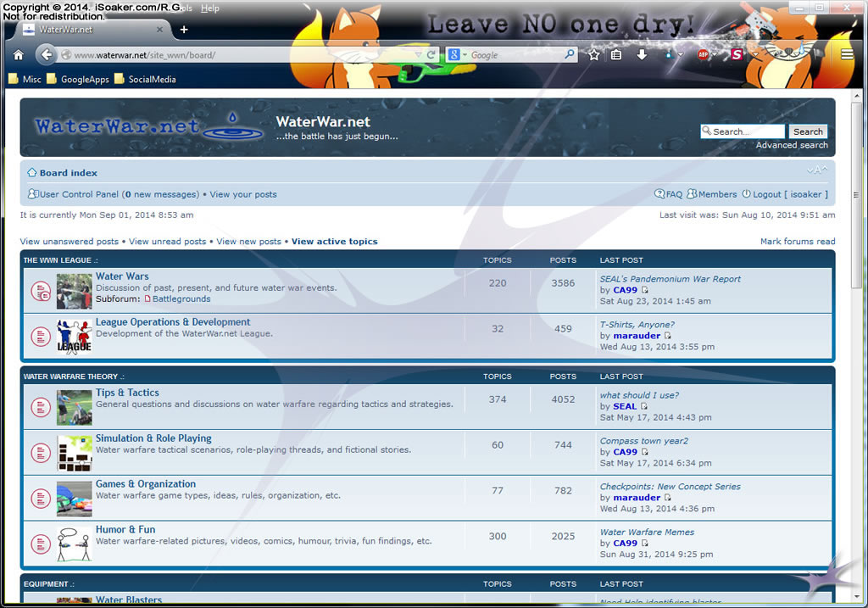View latest post icon next to SEAL
The width and height of the screenshot is (868, 608).
(x=644, y=406)
